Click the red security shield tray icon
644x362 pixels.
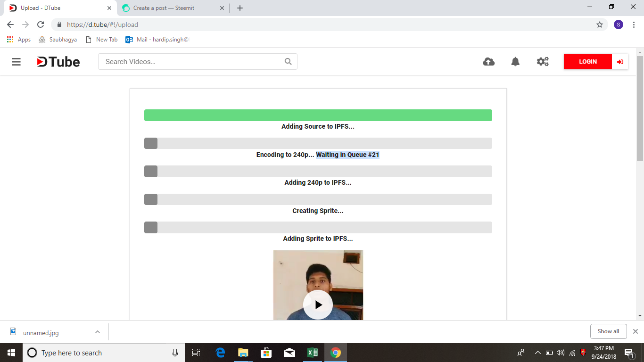(583, 352)
